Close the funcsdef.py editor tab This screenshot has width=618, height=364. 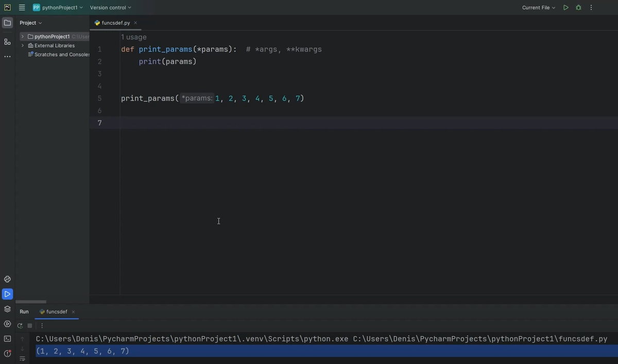[x=135, y=23]
